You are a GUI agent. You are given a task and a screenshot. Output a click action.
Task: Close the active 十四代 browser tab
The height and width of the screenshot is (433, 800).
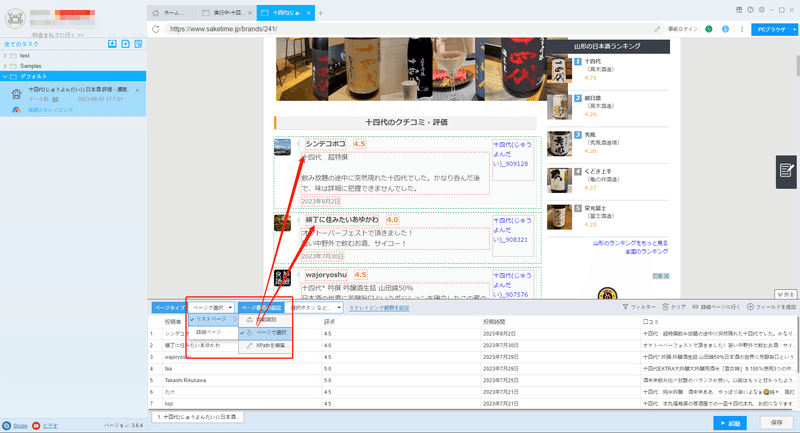(309, 13)
